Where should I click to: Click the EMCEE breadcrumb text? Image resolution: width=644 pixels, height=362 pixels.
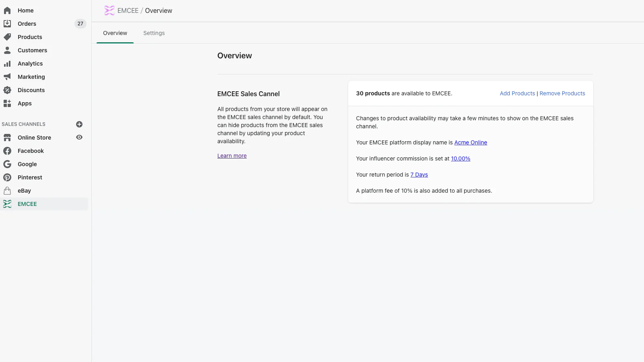pyautogui.click(x=128, y=10)
